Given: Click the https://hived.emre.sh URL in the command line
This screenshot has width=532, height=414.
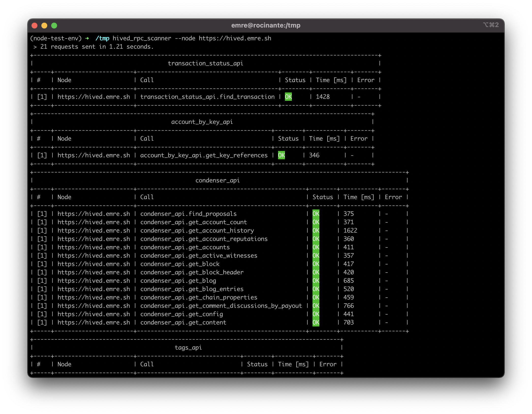Looking at the screenshot, I should [235, 38].
